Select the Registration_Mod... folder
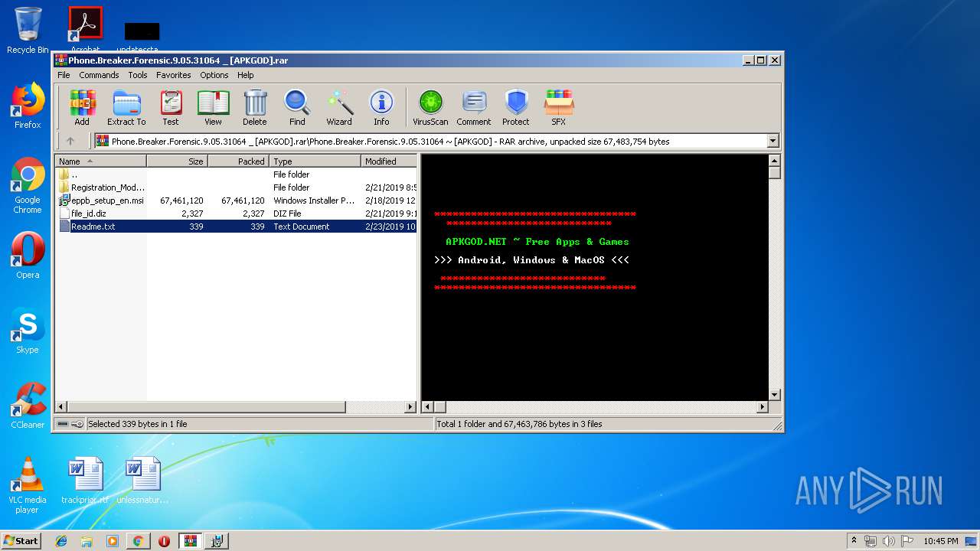This screenshot has width=980, height=551. 237,187
